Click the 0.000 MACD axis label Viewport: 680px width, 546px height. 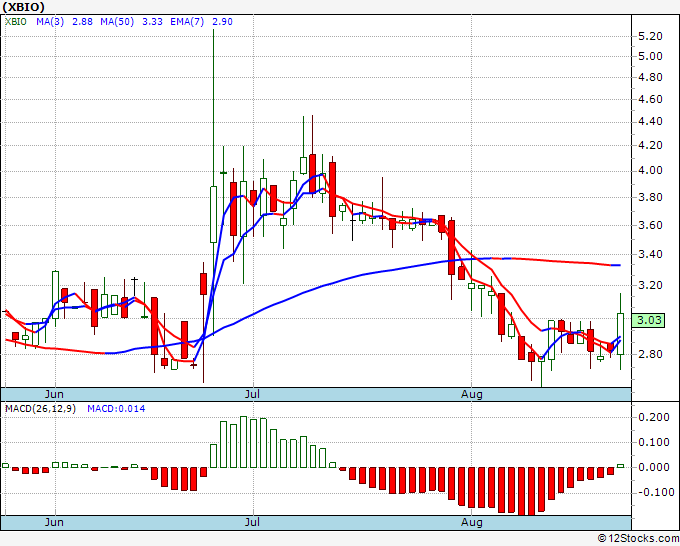[654, 468]
